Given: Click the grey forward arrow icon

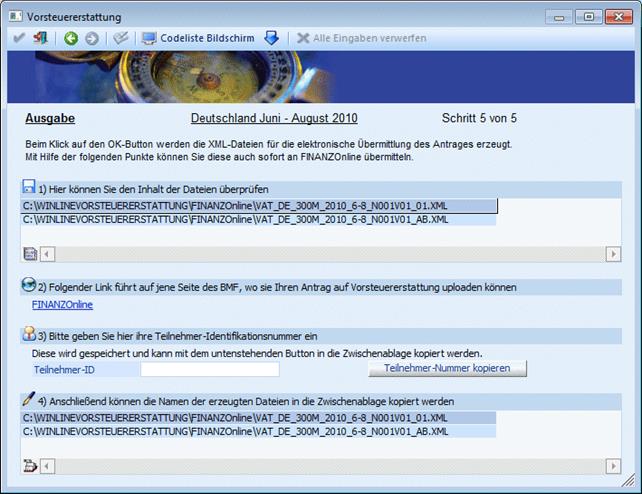Looking at the screenshot, I should pos(92,38).
